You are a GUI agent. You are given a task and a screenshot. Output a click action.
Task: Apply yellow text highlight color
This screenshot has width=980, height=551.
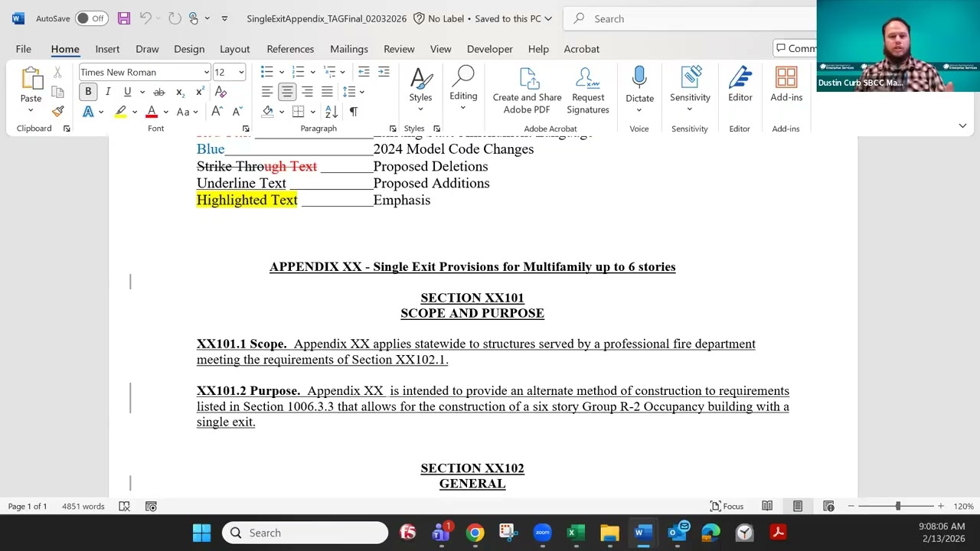point(120,112)
